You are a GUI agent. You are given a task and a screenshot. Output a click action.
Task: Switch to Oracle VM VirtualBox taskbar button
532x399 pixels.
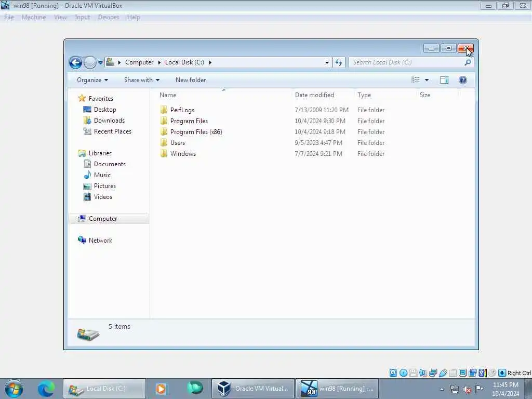tap(253, 389)
